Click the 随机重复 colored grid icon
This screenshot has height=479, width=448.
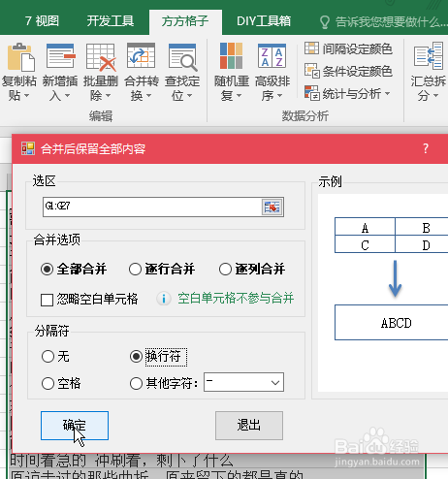pos(231,56)
